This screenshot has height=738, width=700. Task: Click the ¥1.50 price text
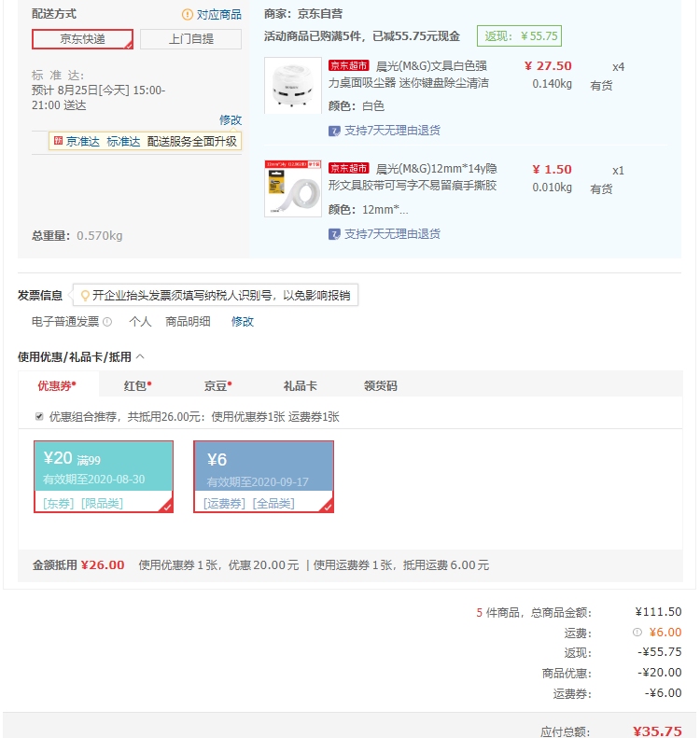click(x=552, y=170)
